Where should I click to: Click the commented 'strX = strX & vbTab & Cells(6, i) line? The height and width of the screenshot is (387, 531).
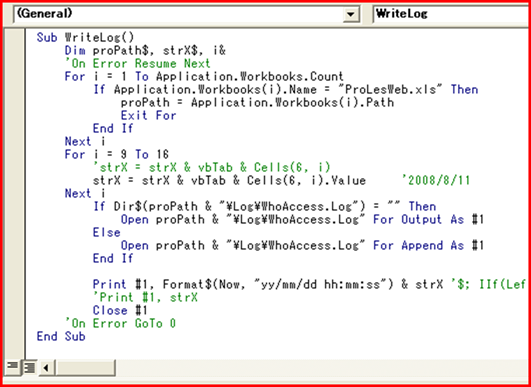pos(212,168)
